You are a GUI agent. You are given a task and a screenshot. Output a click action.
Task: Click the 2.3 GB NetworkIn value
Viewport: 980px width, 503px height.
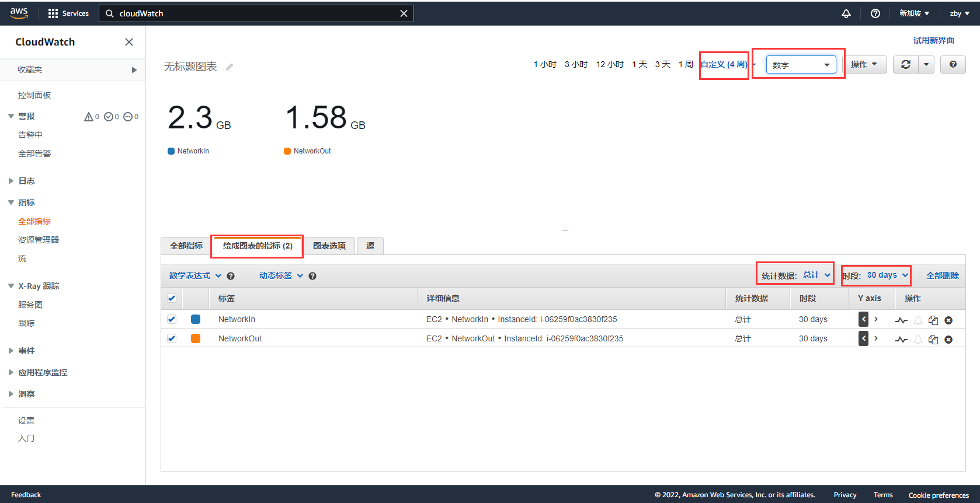(x=199, y=118)
